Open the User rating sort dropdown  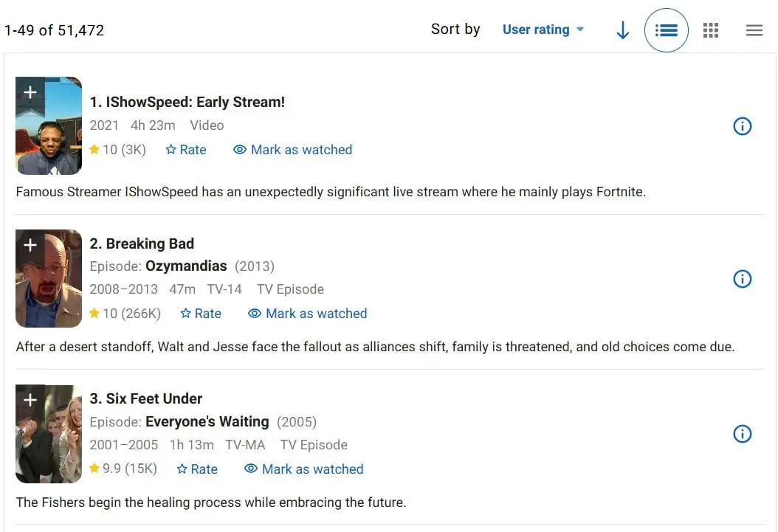click(x=543, y=30)
